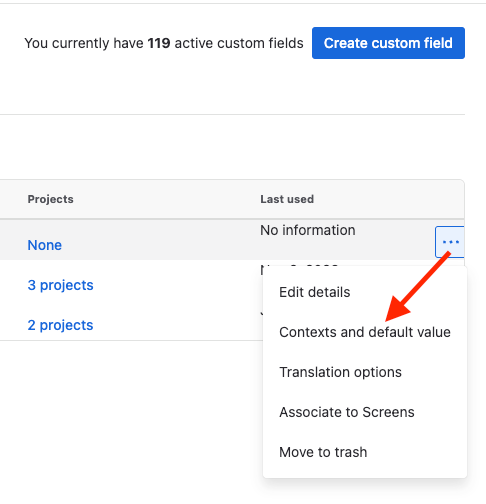Viewport: 486px width, 504px height.
Task: Click the 'You currently have' status text
Action: pyautogui.click(x=84, y=43)
